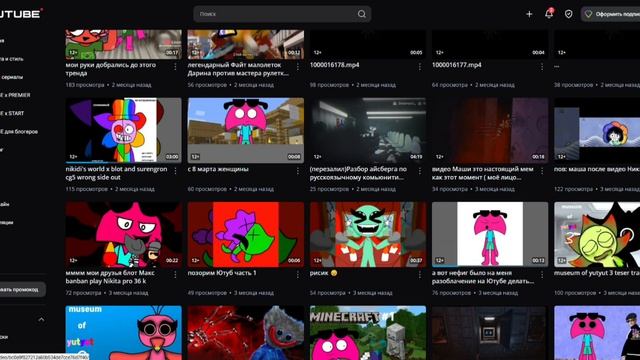The image size is (640, 360).
Task: Open the 'а вот нефиг было' white-background thumbnail
Action: click(490, 234)
